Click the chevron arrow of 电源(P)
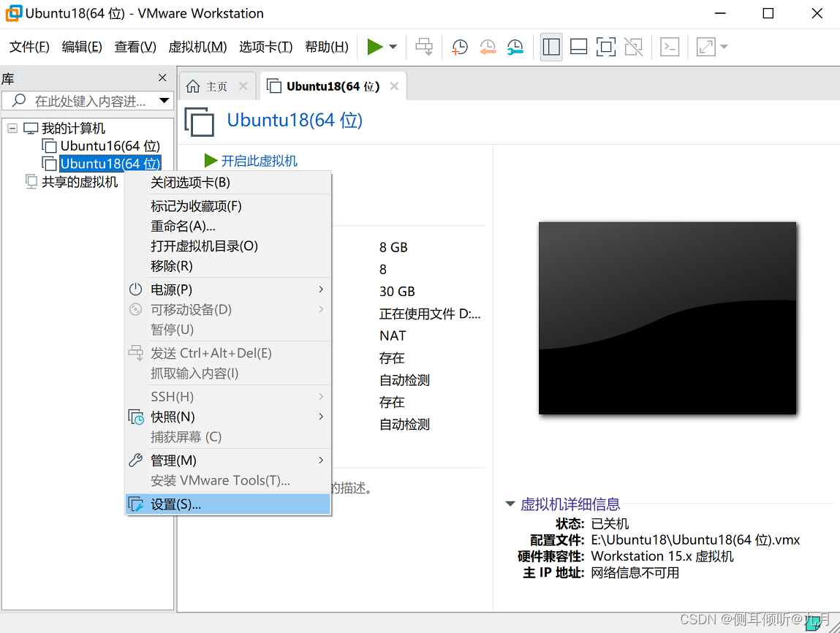 pyautogui.click(x=321, y=289)
